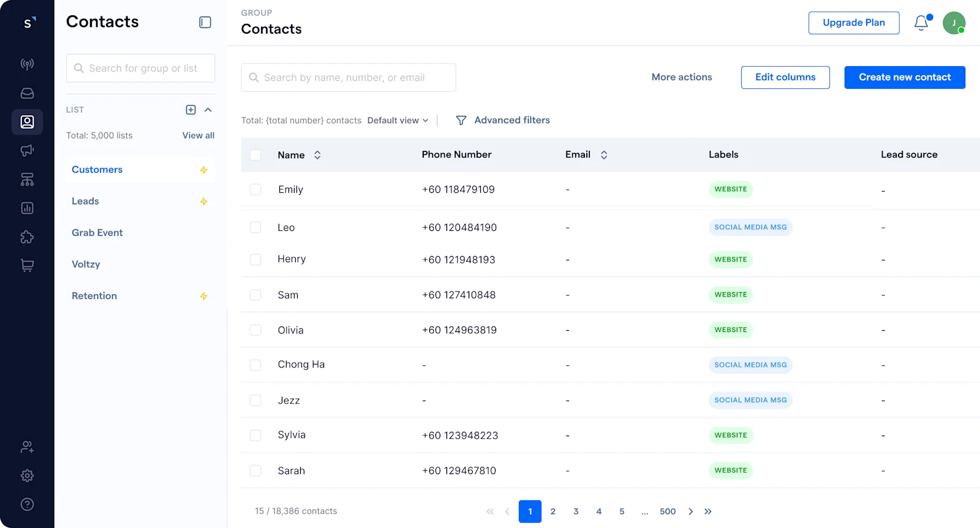Sort by the Email column arrows
Viewport: 980px width, 528px height.
604,155
